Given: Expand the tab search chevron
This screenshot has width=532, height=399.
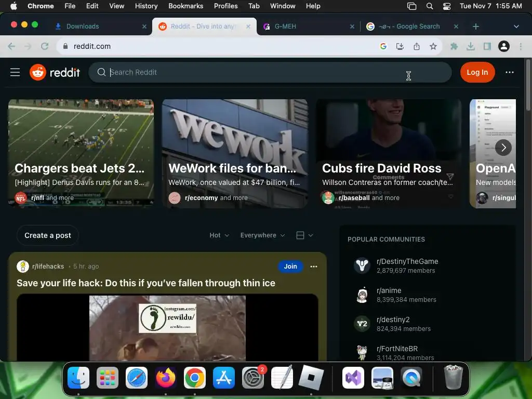Looking at the screenshot, I should click(x=516, y=26).
